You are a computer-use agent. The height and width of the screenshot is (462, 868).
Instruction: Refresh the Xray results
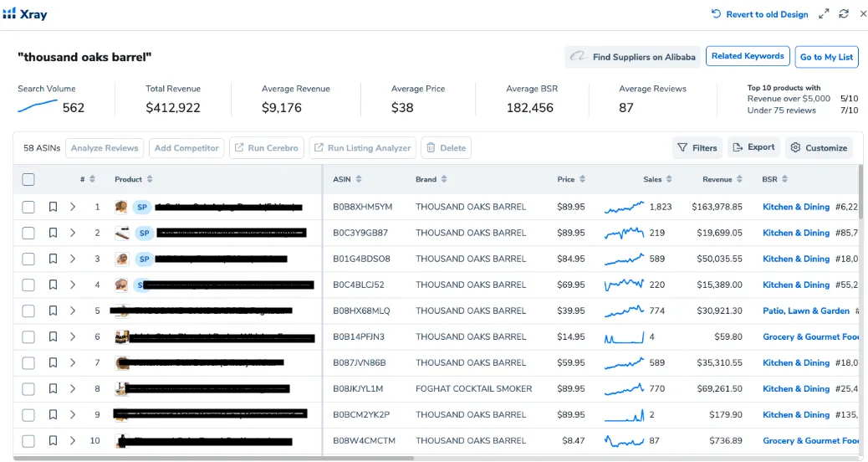844,14
